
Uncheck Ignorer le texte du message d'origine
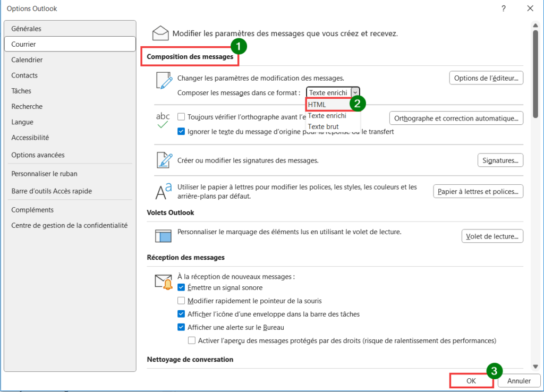pos(181,132)
